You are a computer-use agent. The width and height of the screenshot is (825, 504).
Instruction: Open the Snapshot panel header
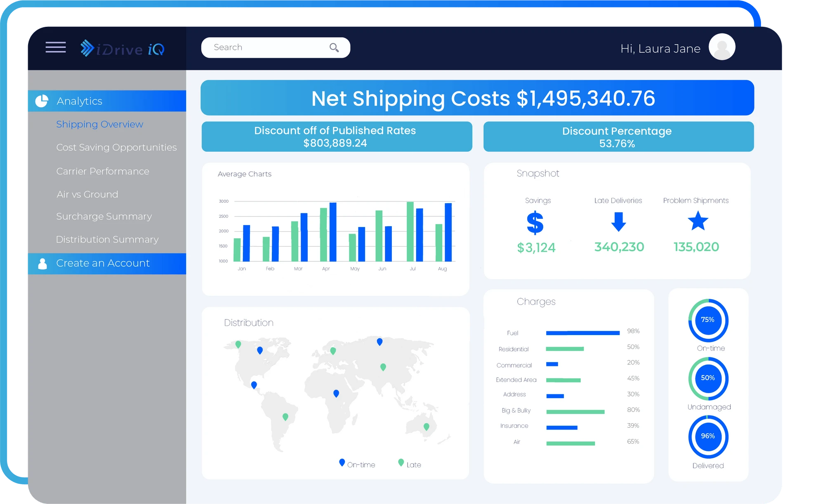coord(537,173)
